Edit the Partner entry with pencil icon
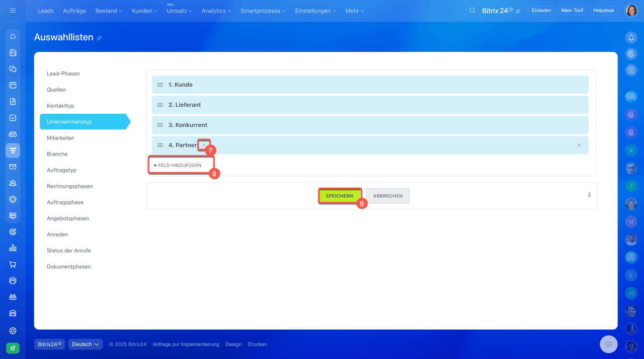The height and width of the screenshot is (359, 644). pyautogui.click(x=203, y=145)
